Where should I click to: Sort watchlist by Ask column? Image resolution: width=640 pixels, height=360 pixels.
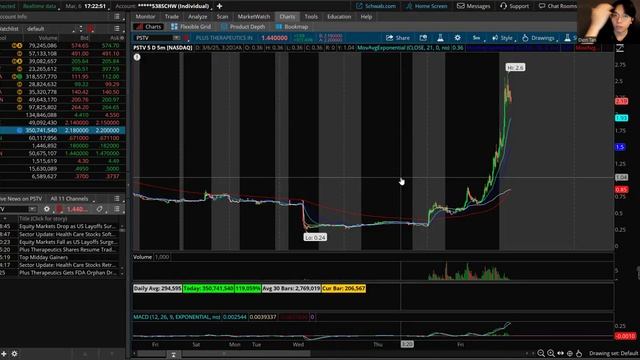coord(114,38)
